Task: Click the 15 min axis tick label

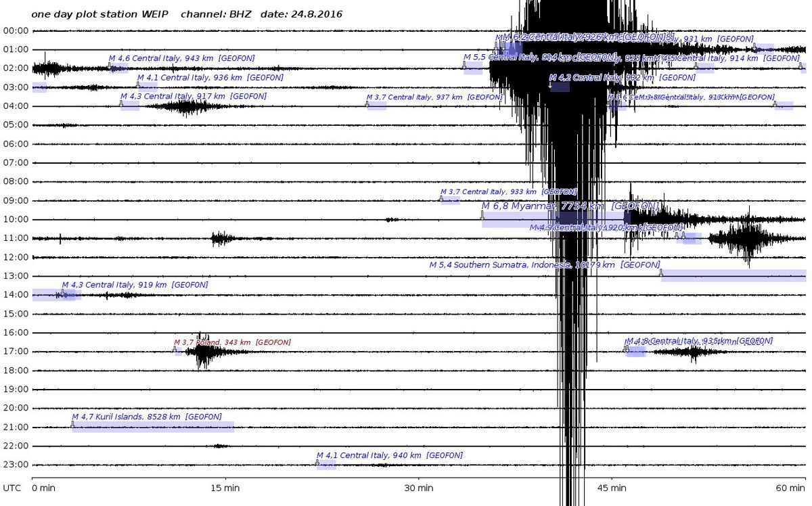Action: 225,488
